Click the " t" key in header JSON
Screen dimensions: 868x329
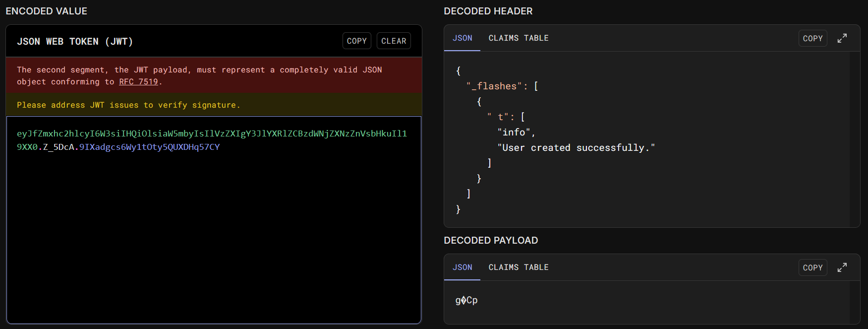(498, 117)
